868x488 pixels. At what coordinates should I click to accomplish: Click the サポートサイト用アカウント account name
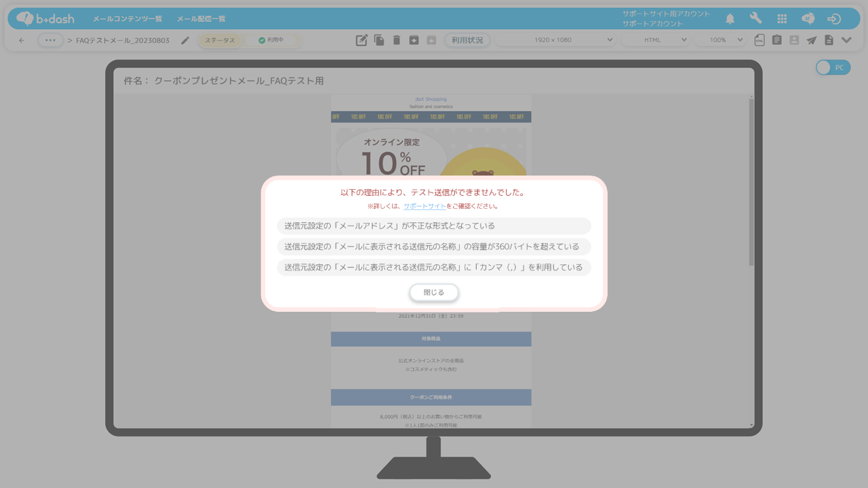667,14
